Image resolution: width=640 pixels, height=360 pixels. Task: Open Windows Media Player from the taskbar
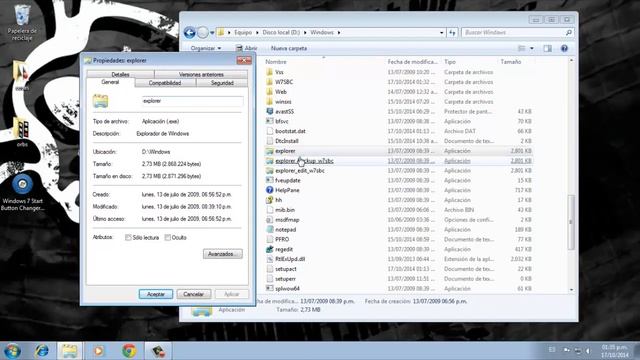[x=99, y=351]
